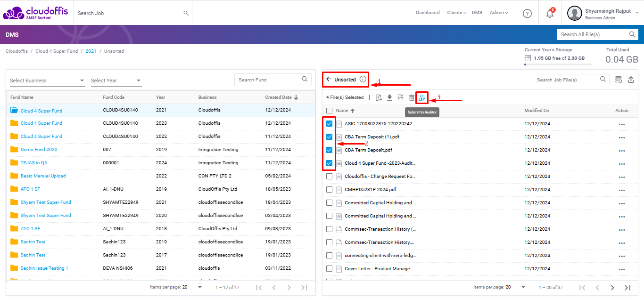Click the user profile avatar

click(575, 13)
